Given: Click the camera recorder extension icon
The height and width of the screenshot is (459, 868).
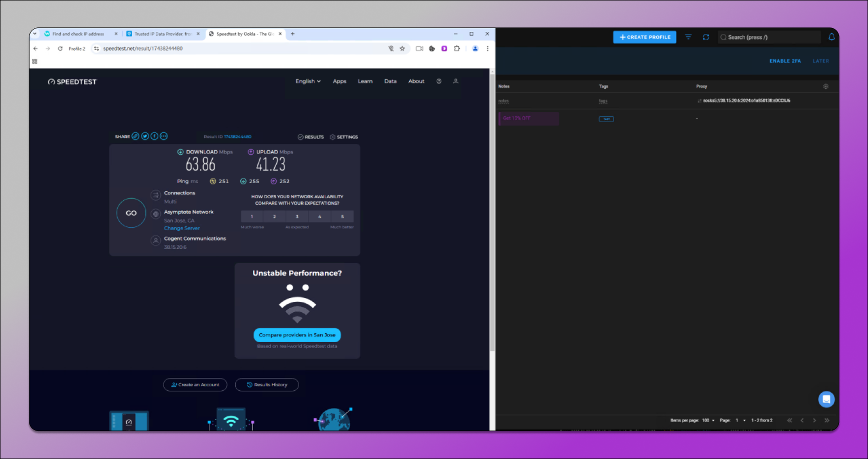Looking at the screenshot, I should (420, 49).
